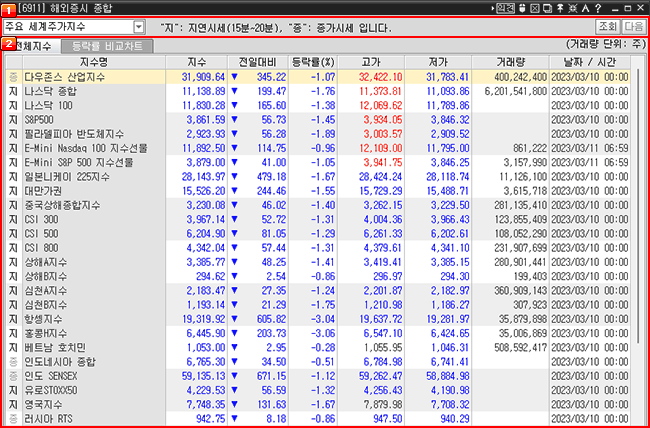650x428 pixels.
Task: Click the Dow Jones index value 31,909.64
Action: 203,77
